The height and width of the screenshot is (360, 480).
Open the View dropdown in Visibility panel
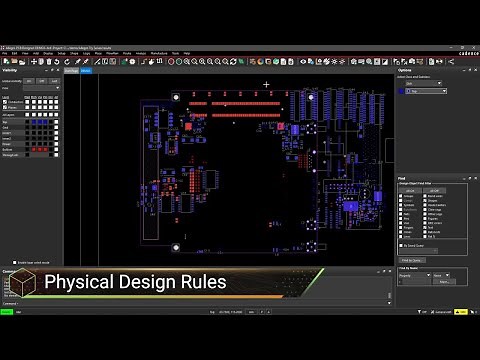41,88
